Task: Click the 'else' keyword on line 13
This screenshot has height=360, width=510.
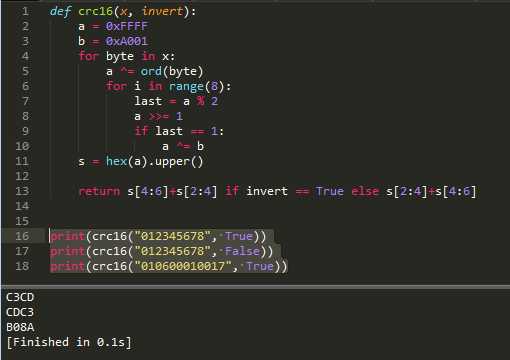Action: [365, 191]
